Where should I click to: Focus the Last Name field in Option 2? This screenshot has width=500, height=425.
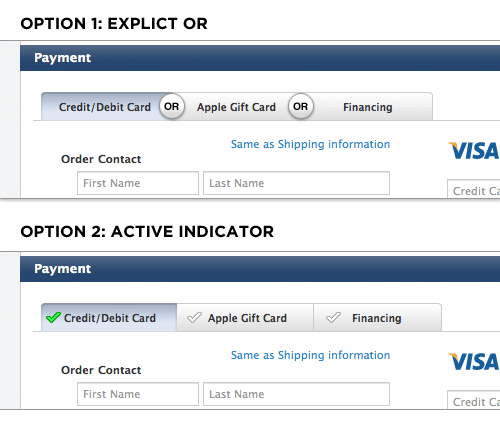[x=296, y=394]
